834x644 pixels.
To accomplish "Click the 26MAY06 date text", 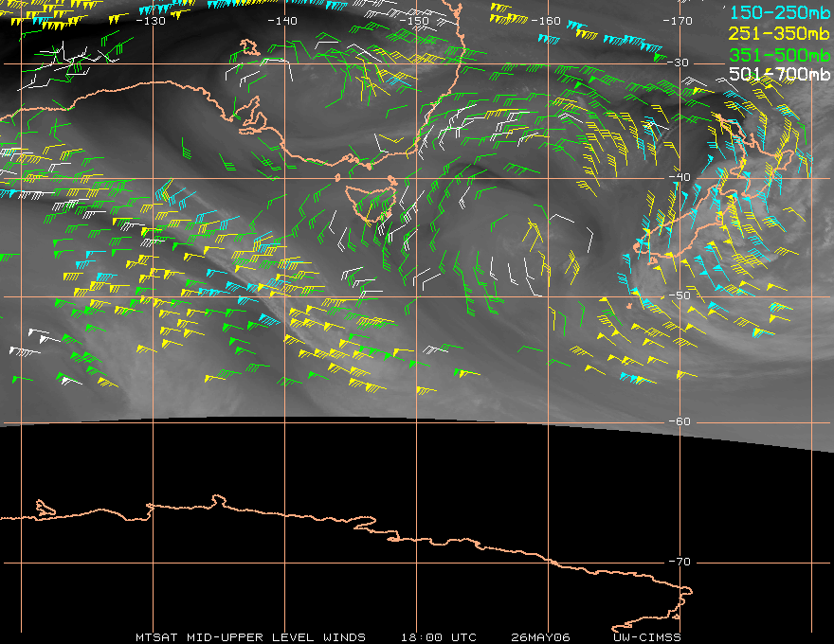I will [537, 636].
